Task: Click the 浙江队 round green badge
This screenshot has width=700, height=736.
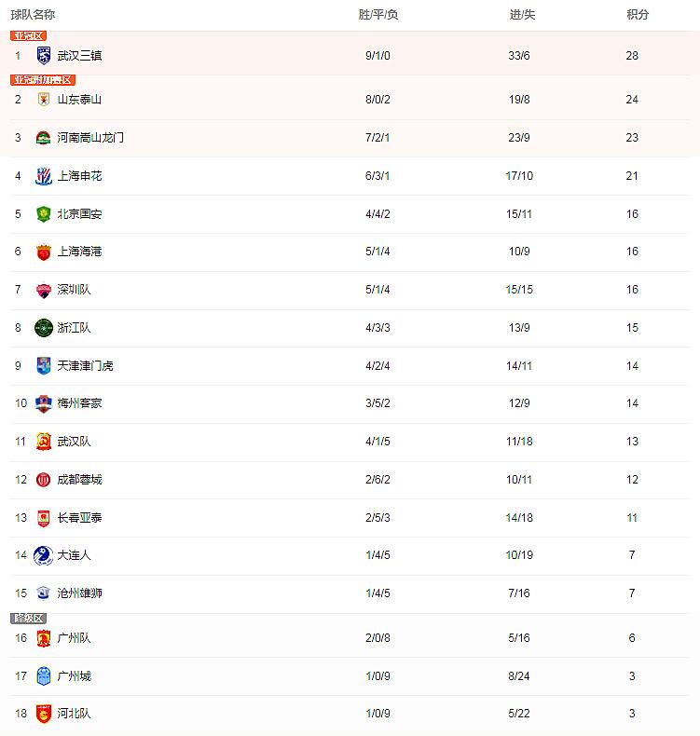Action: 44,328
